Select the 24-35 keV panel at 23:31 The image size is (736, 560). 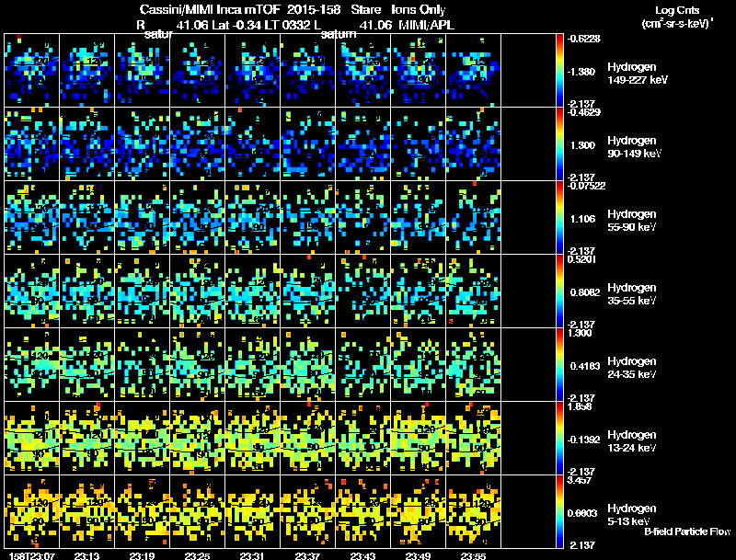tap(252, 365)
